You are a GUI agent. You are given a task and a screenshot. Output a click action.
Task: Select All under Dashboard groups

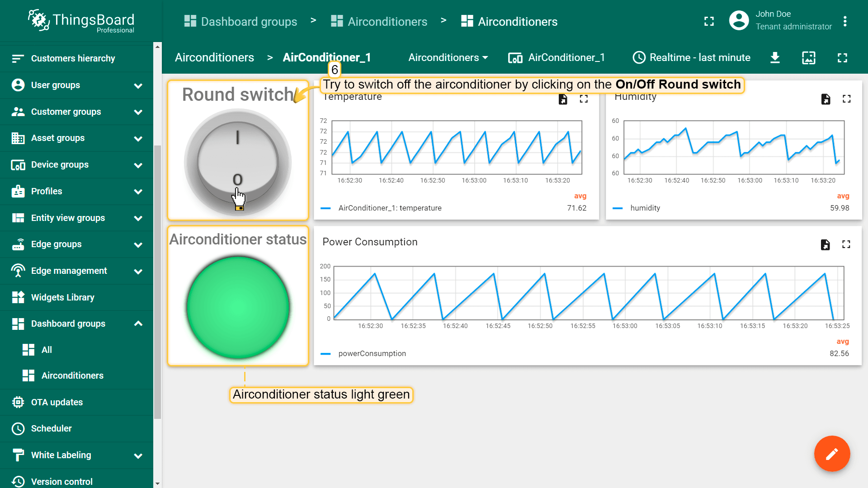pos(77,350)
